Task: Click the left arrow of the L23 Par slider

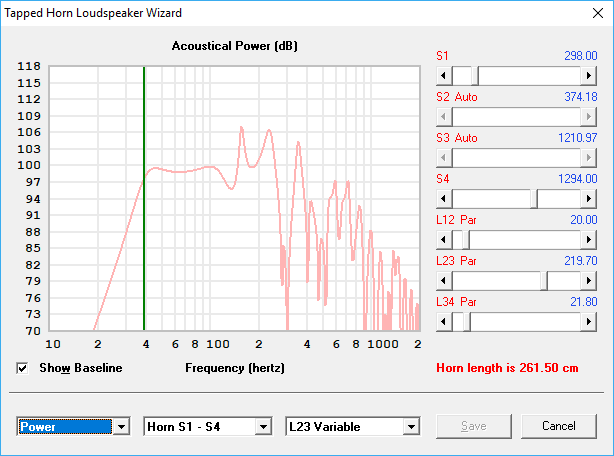Action: [x=444, y=281]
